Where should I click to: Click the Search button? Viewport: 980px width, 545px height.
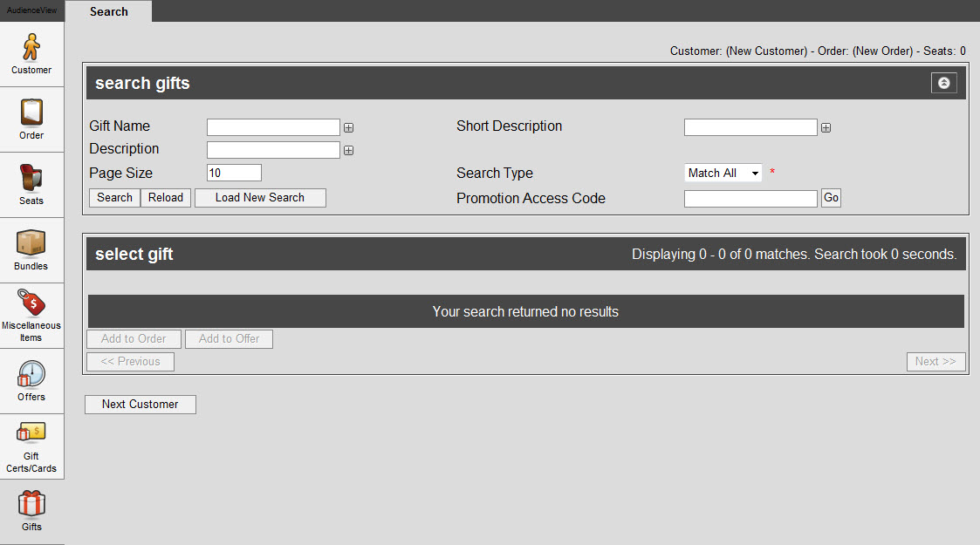click(114, 198)
